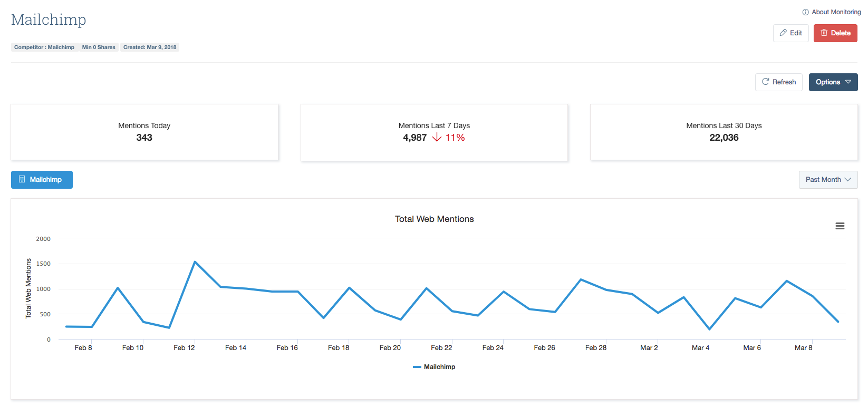
Task: Click the Mar 8 axis label
Action: pos(803,347)
